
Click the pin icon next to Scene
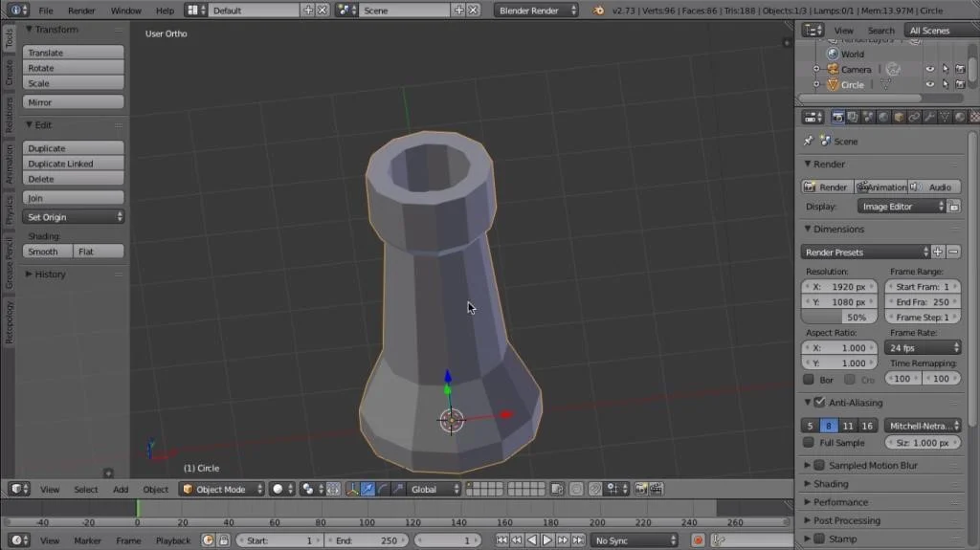tap(808, 142)
